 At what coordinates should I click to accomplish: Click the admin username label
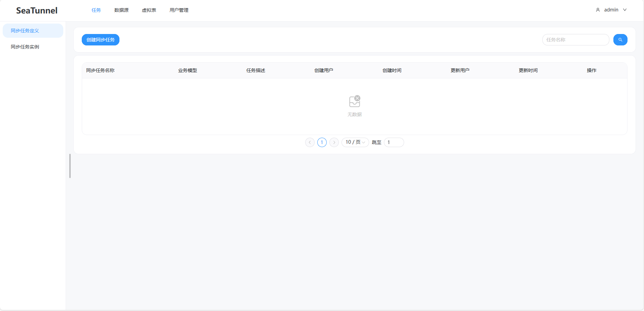(x=611, y=10)
